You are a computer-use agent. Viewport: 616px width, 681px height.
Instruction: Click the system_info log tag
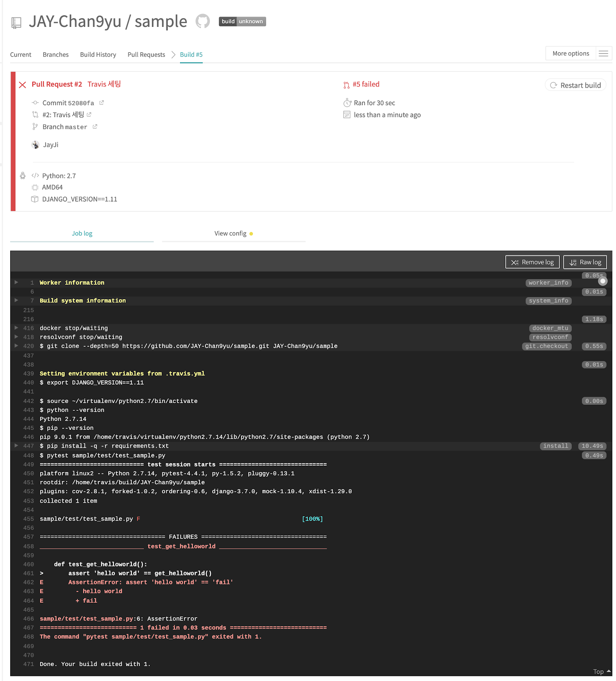pyautogui.click(x=548, y=300)
